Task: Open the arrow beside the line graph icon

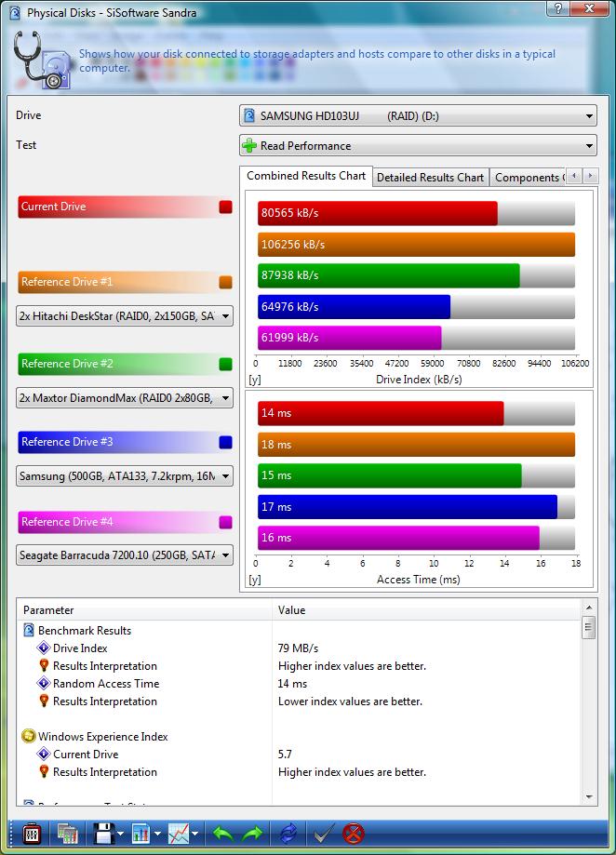Action: click(194, 834)
